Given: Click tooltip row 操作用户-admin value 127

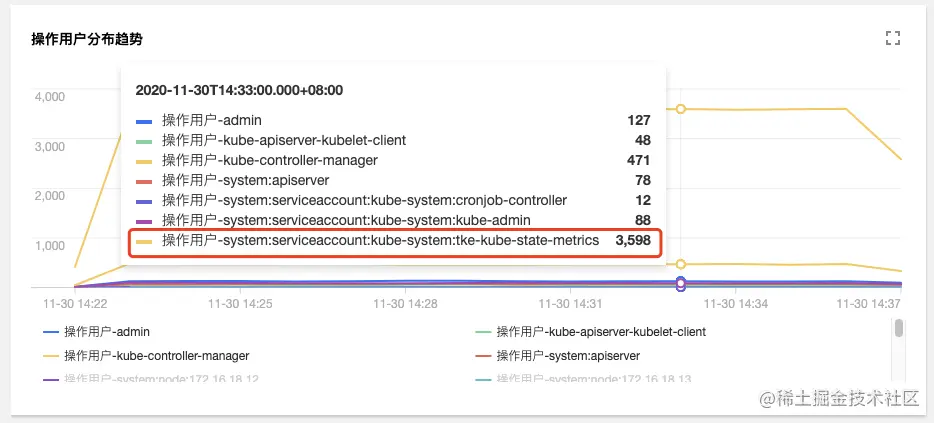Looking at the screenshot, I should 639,120.
